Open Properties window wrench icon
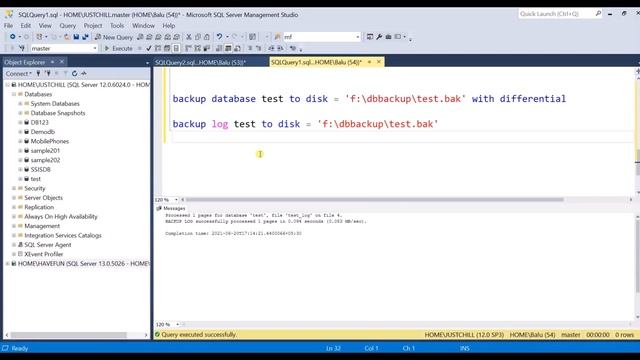 pyautogui.click(x=379, y=37)
